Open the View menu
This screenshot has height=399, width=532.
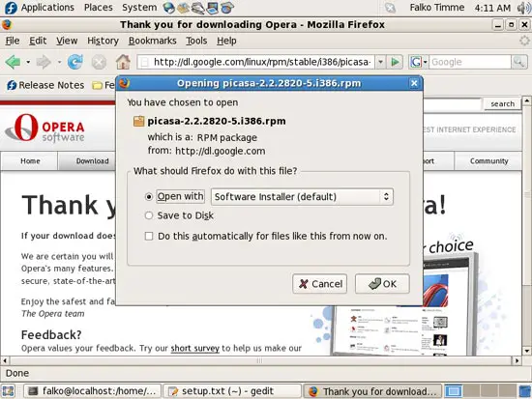67,41
